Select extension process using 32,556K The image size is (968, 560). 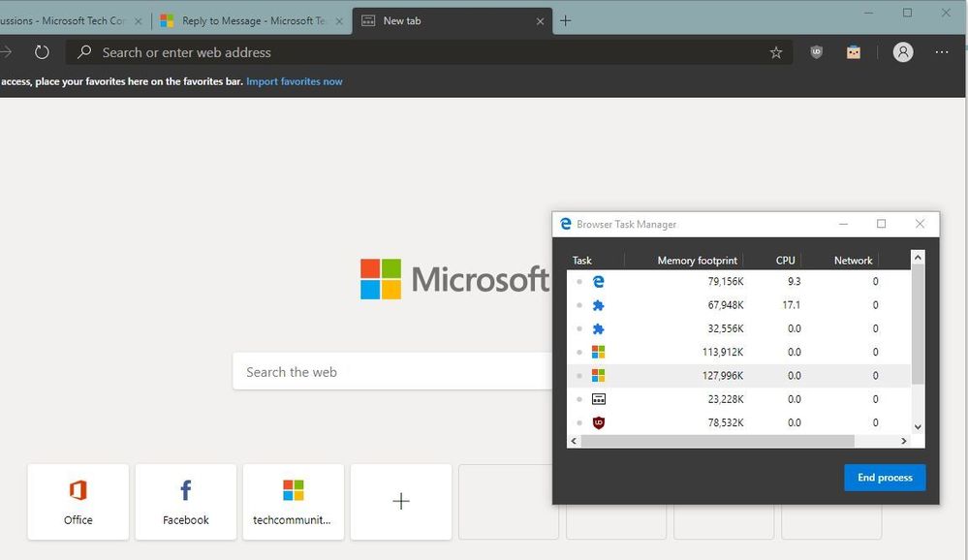coord(738,328)
